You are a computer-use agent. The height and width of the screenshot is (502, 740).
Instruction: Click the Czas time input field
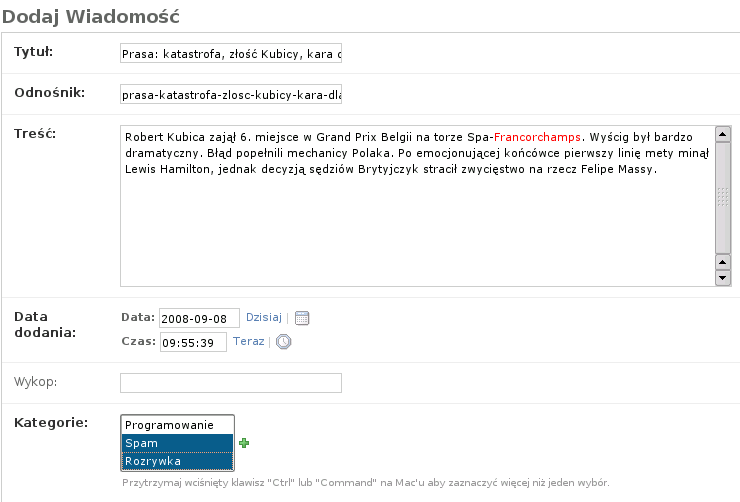(x=193, y=342)
